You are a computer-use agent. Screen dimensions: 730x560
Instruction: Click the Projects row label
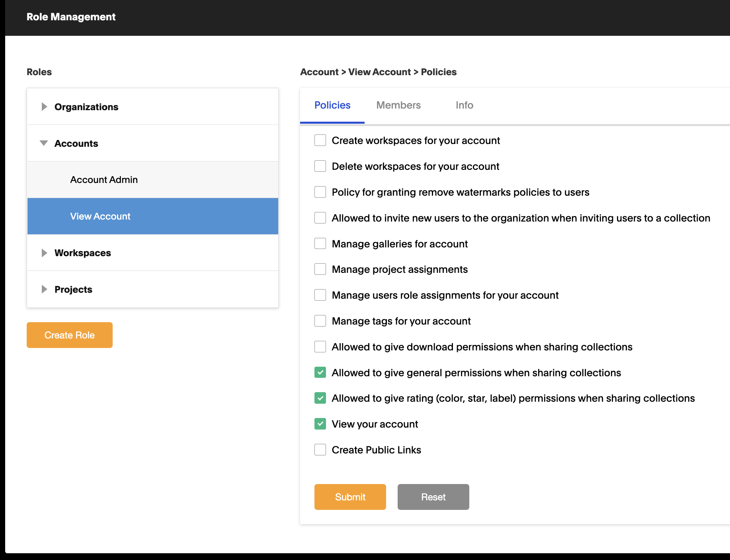73,290
